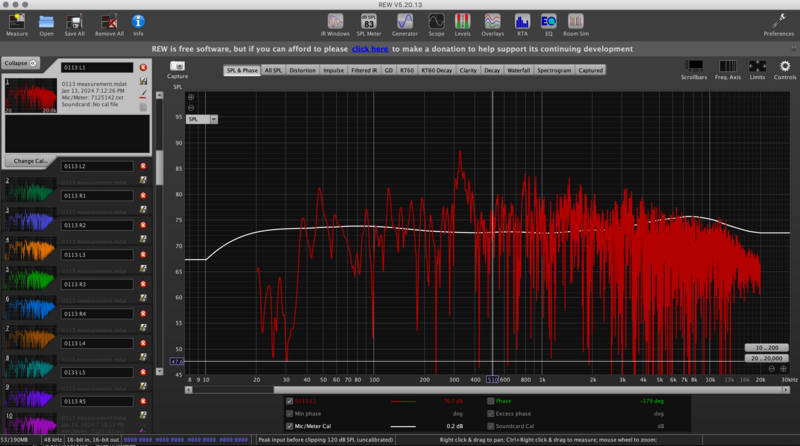This screenshot has width=800, height=446.
Task: Open the Room Sim tool
Action: coord(575,22)
